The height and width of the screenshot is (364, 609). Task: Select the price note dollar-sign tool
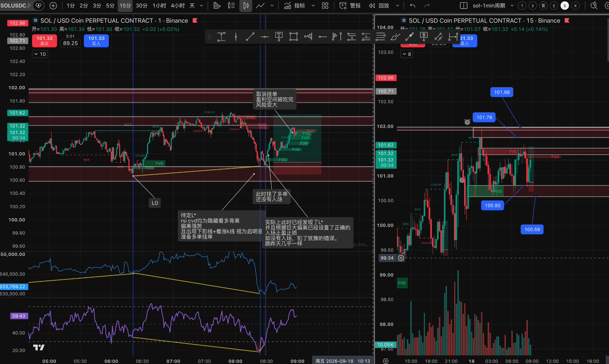pyautogui.click(x=424, y=37)
